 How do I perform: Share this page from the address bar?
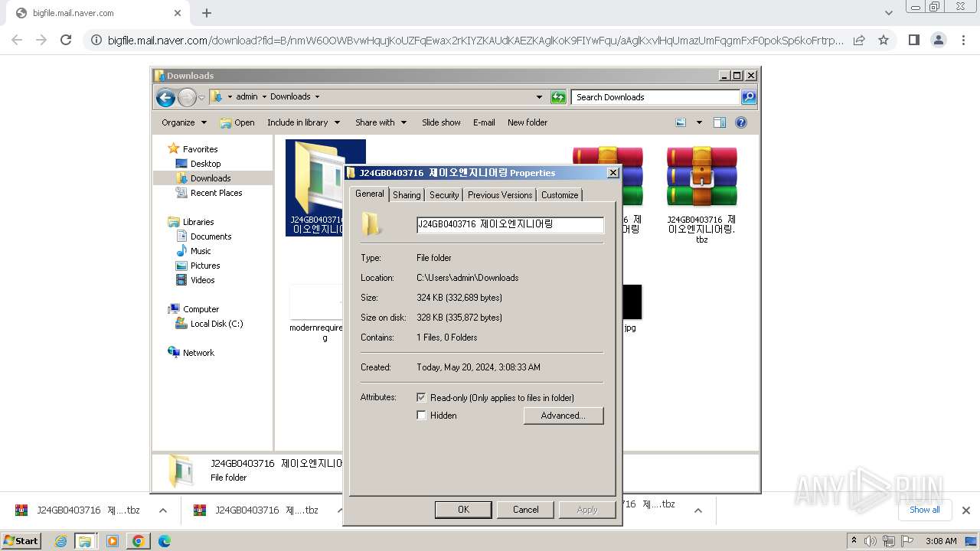(859, 40)
